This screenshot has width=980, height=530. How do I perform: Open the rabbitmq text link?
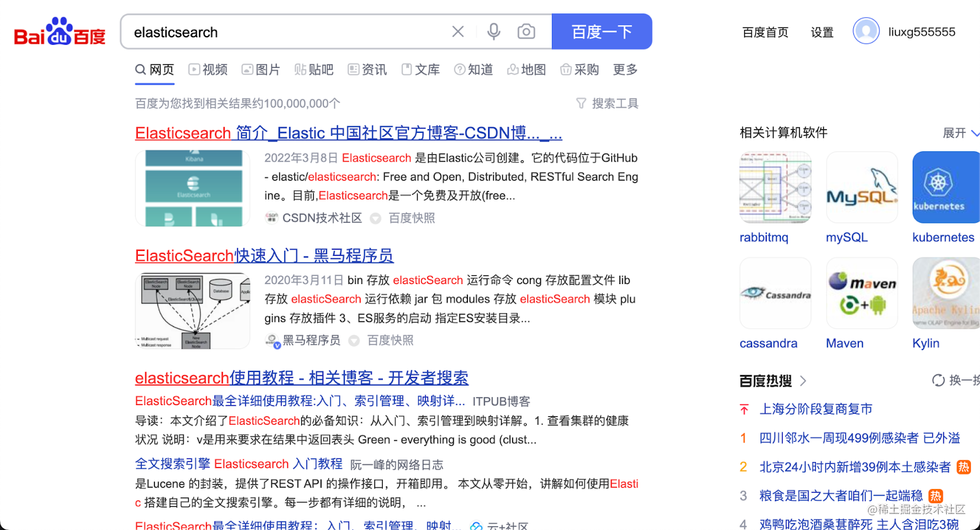click(x=764, y=237)
